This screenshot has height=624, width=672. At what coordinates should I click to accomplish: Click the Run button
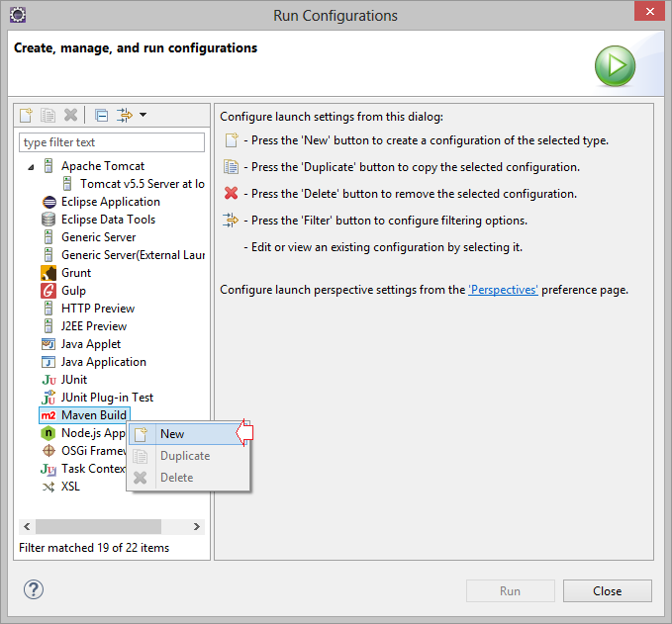pos(511,591)
